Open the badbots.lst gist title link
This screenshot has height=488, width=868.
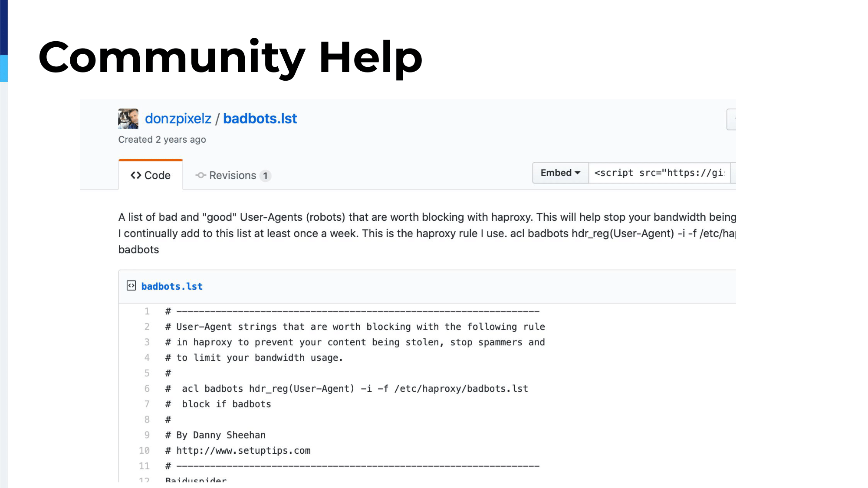point(260,118)
